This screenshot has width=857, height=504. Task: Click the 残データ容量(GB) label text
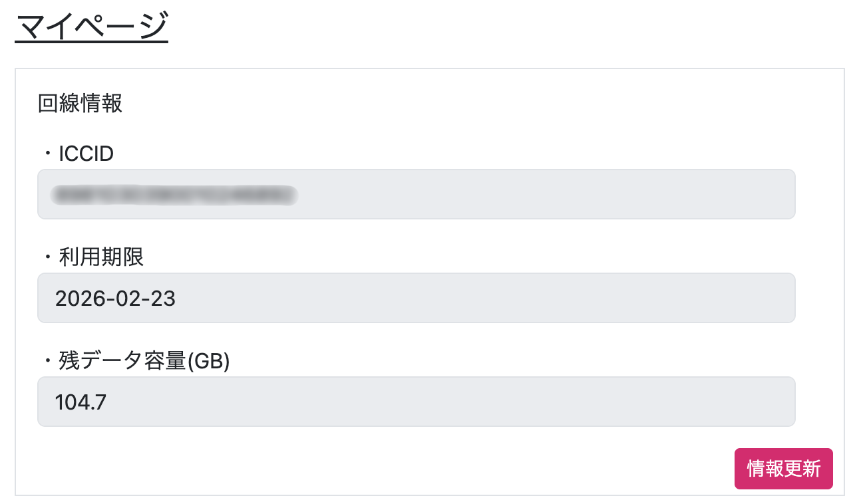point(133,361)
